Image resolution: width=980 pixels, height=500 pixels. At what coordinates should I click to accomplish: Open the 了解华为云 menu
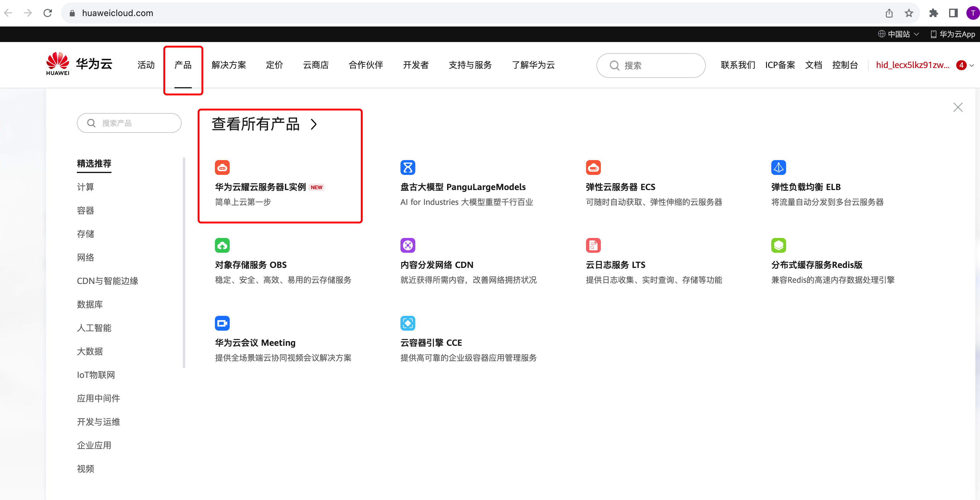pos(533,65)
